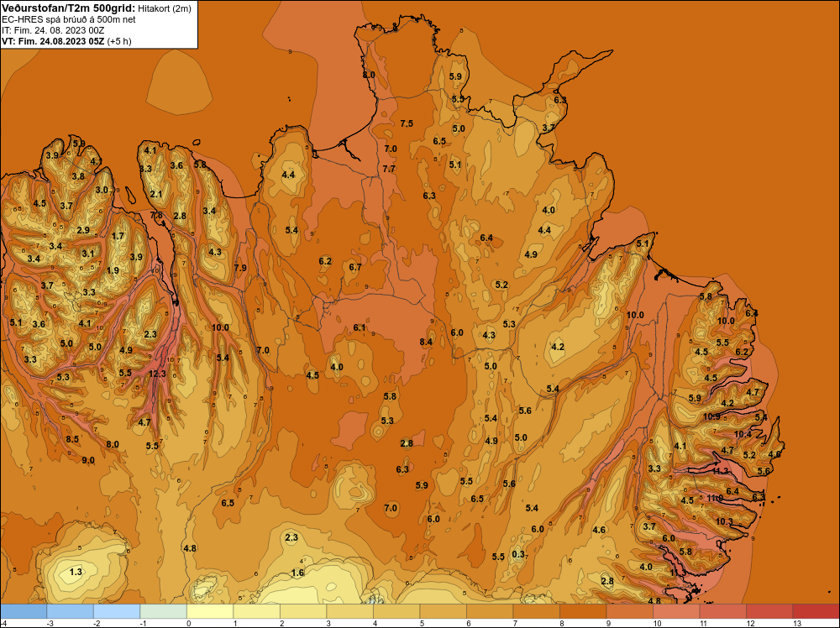Click the 2.9 temperature value
Screen dimensions: 840x628
tap(83, 230)
